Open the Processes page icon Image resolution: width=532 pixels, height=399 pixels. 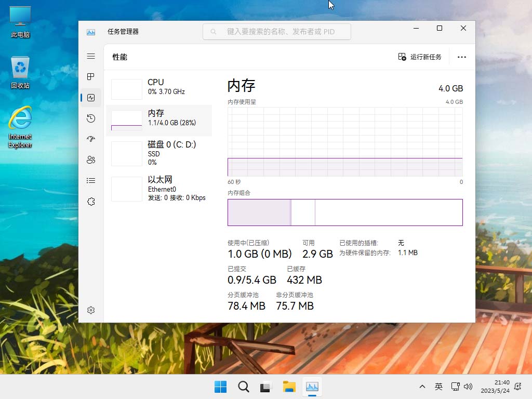coord(91,77)
